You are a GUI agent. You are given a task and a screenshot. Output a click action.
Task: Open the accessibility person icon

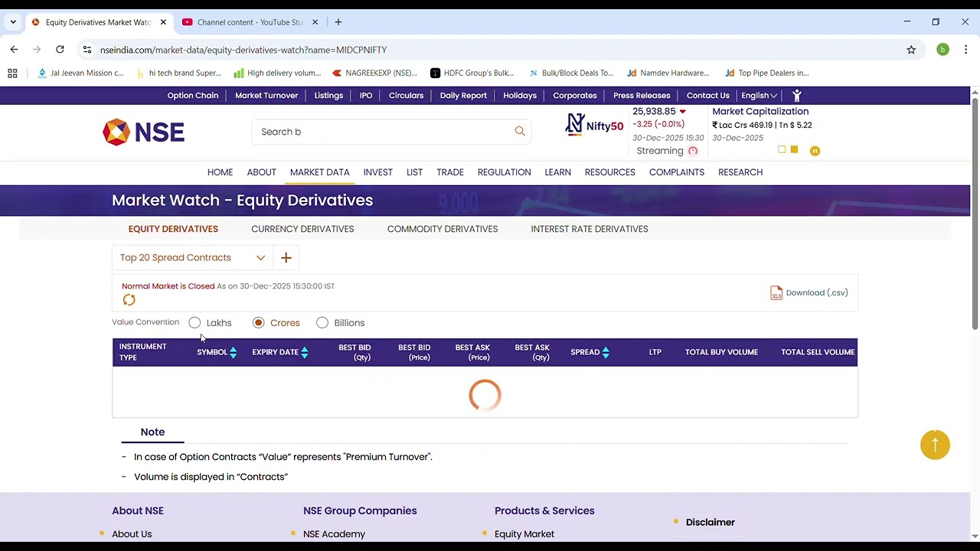click(797, 96)
